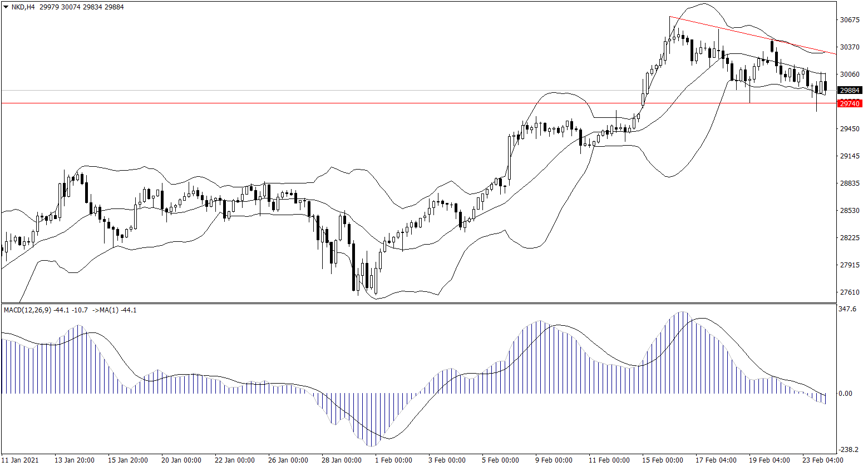Click the 23 Feb 04:00 date label
868x467 pixels.
822,460
